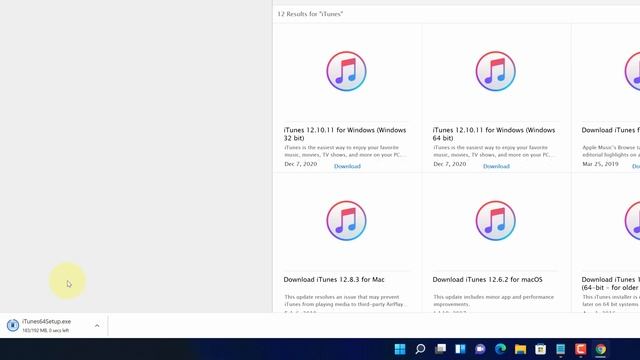Click the iTunes 12.6.2 for macOS icon
The height and width of the screenshot is (360, 640).
point(496,220)
